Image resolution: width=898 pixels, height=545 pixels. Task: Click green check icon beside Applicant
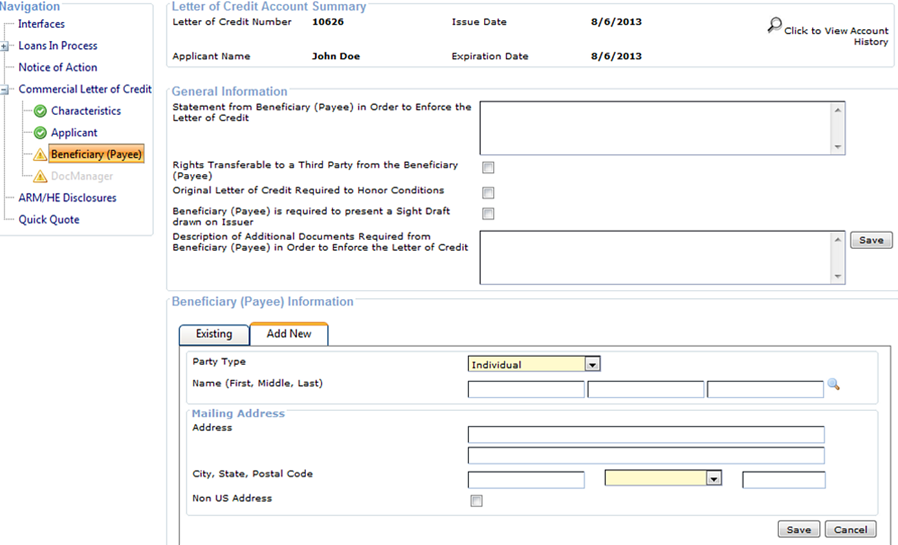coord(40,133)
